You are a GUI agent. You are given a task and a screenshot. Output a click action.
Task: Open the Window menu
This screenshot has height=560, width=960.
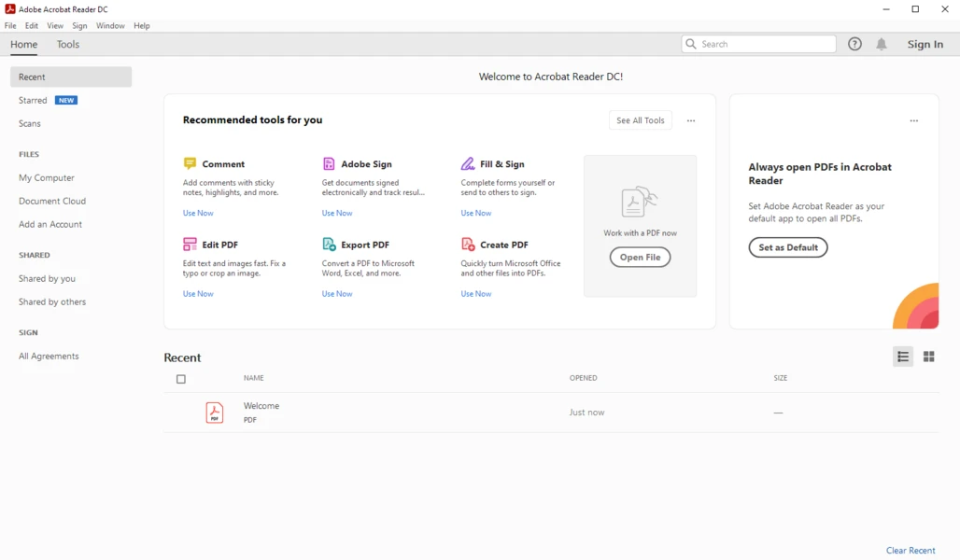(x=110, y=26)
